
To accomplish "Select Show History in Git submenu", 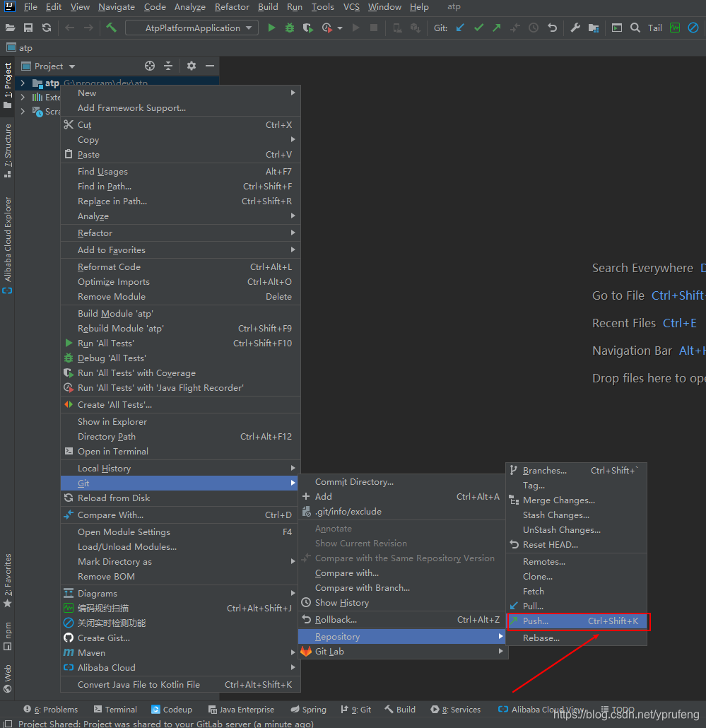I will tap(402, 603).
